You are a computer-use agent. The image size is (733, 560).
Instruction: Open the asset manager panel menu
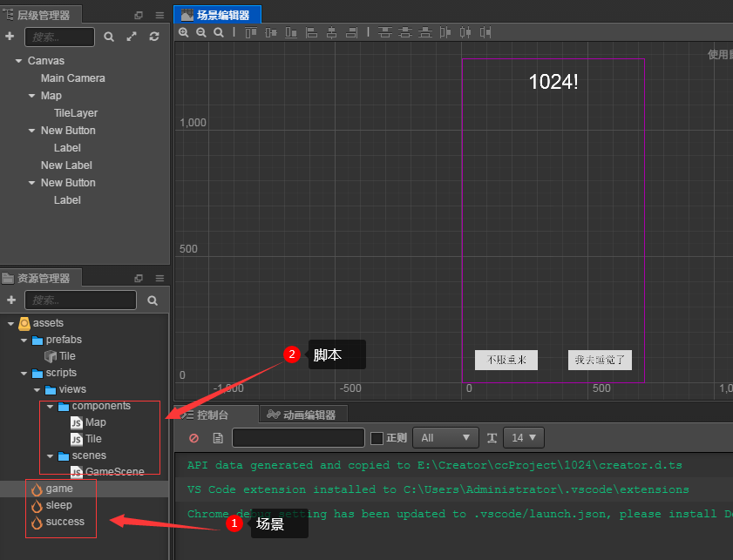(159, 279)
